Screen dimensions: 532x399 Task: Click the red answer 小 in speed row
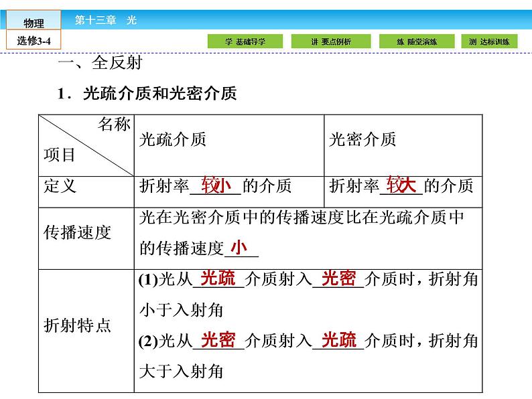[239, 248]
